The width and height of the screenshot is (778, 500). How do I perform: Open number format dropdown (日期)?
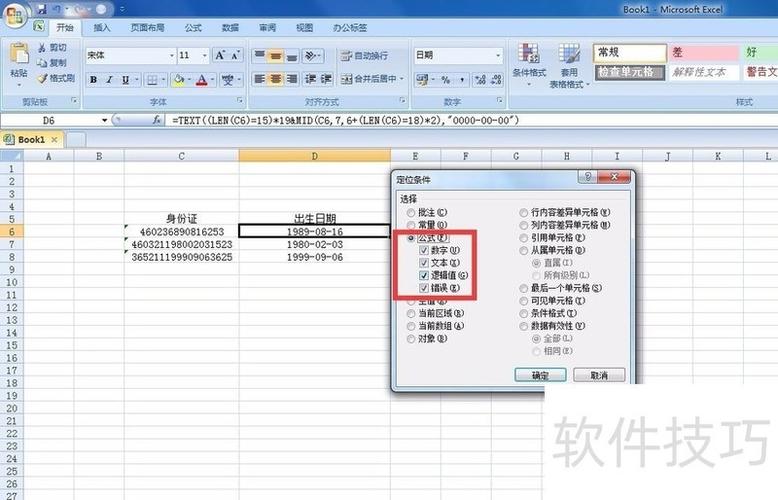click(498, 56)
